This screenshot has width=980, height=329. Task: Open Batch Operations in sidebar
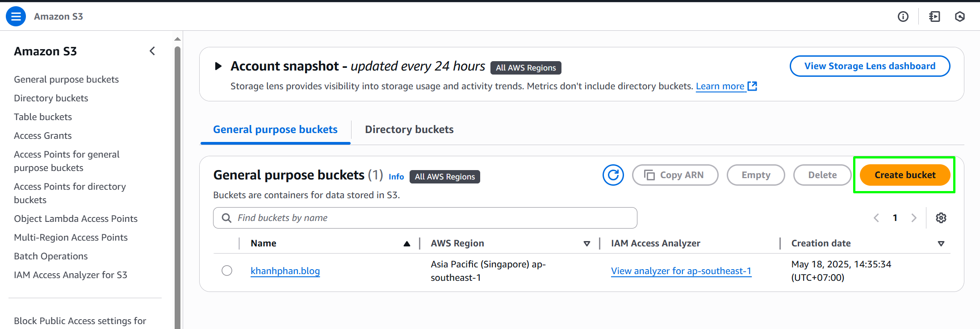[51, 256]
